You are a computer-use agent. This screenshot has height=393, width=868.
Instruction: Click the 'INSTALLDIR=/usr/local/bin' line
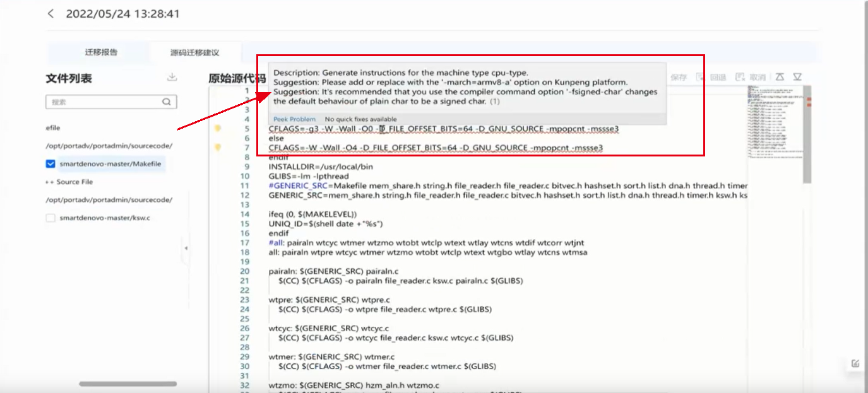(x=321, y=167)
